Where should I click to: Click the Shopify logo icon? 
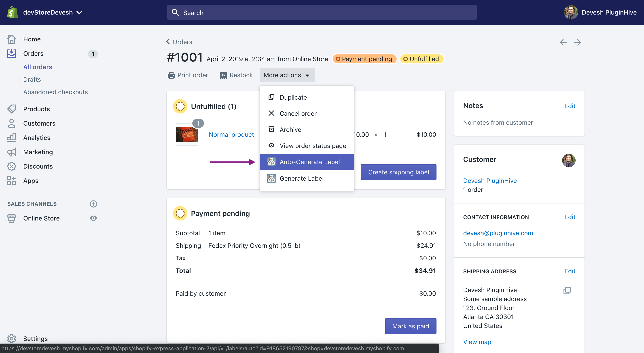(x=13, y=12)
